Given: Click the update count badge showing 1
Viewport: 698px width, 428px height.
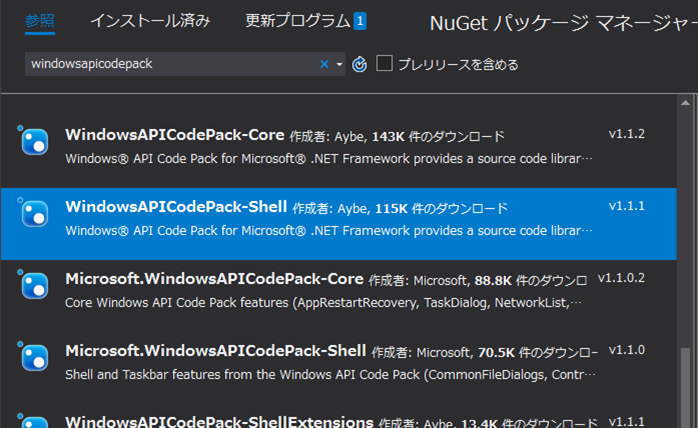Looking at the screenshot, I should 360,21.
